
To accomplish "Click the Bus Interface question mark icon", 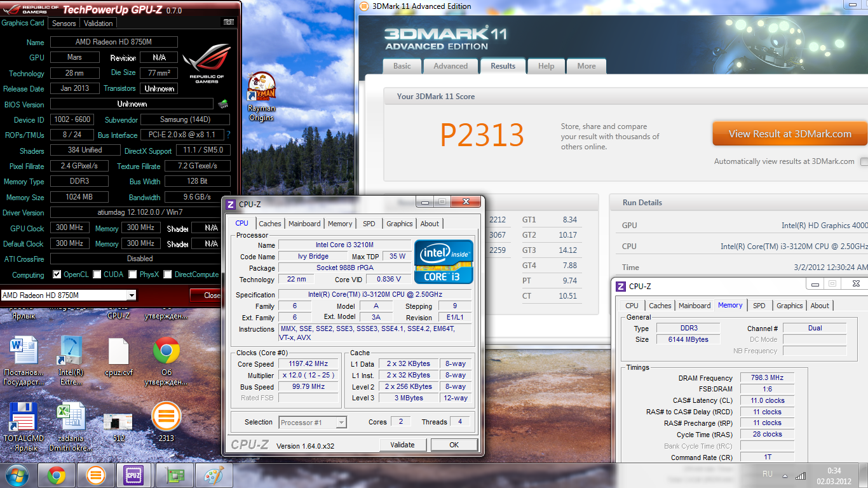I will pos(229,135).
